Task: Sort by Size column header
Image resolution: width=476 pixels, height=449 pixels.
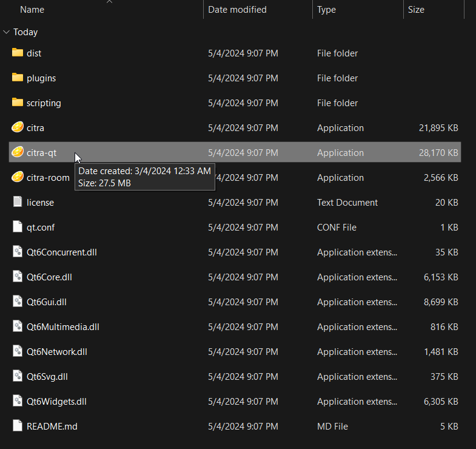Action: click(416, 10)
